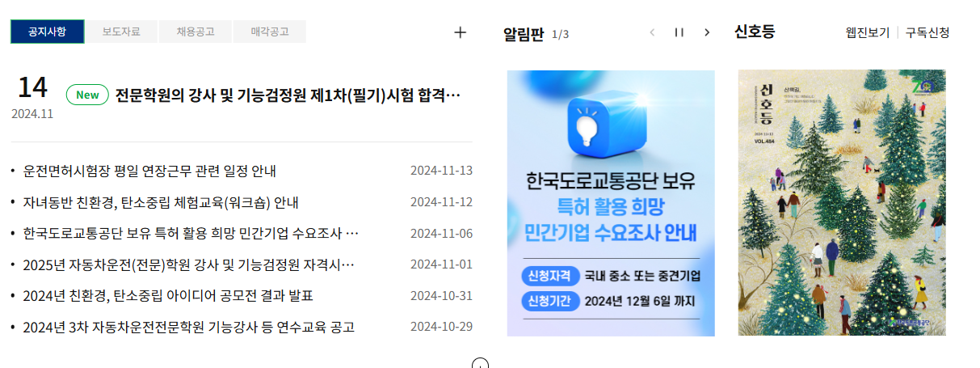The height and width of the screenshot is (368, 980).
Task: Click the 신호등 heading
Action: click(755, 32)
